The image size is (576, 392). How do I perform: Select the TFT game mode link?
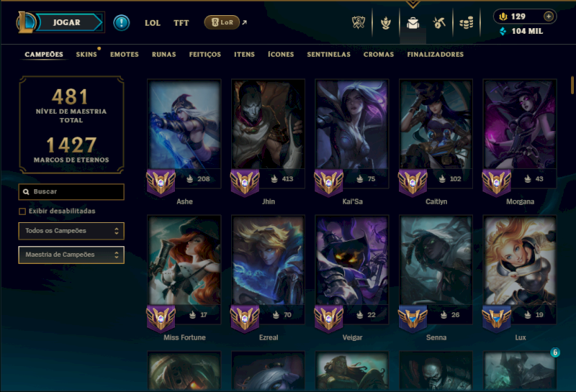pos(181,23)
